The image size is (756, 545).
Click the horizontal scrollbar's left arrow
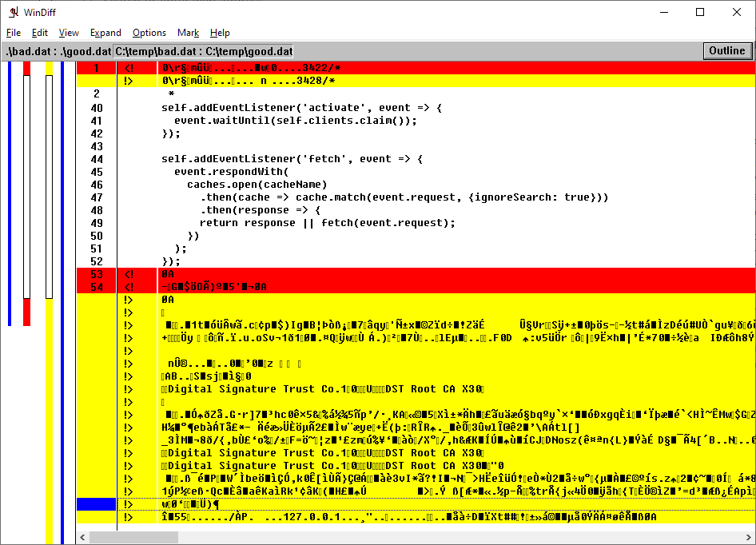tap(83, 538)
